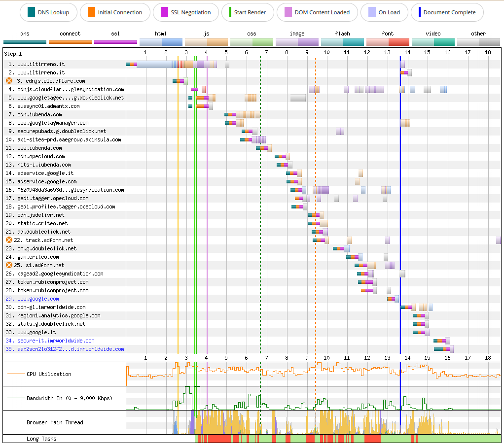Click the font red color bar
The height and width of the screenshot is (446, 504).
[388, 42]
